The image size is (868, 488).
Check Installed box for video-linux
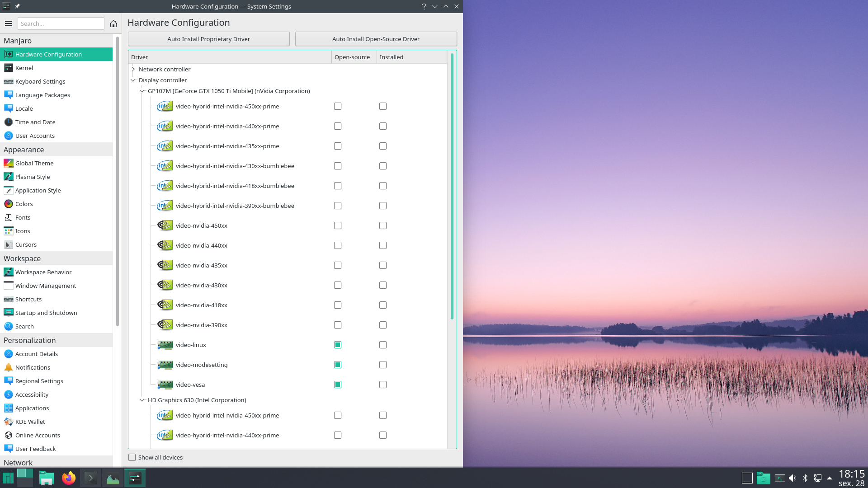point(383,345)
